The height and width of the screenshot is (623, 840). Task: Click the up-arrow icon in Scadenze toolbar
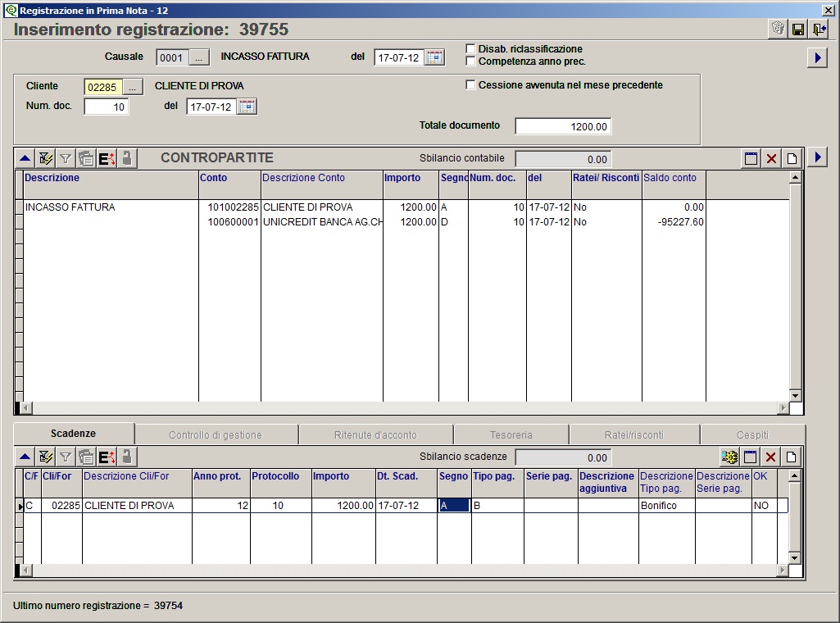click(x=25, y=457)
